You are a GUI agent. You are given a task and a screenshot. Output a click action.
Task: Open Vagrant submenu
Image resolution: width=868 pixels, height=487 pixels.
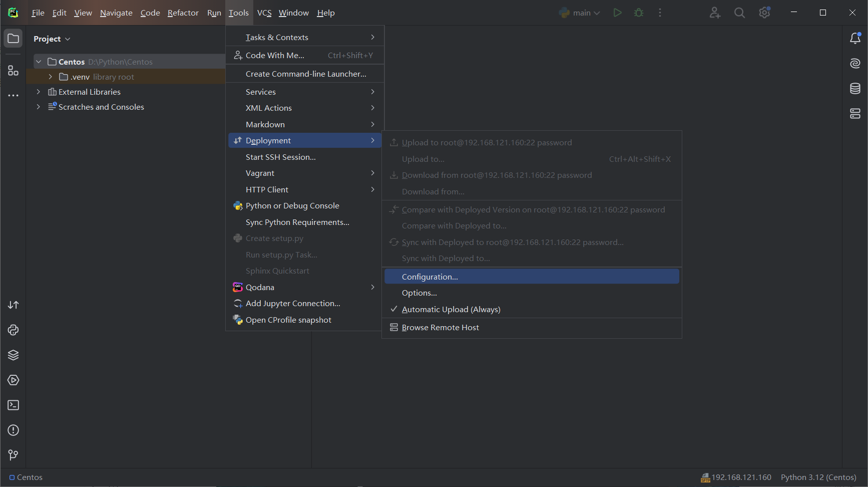click(x=305, y=173)
